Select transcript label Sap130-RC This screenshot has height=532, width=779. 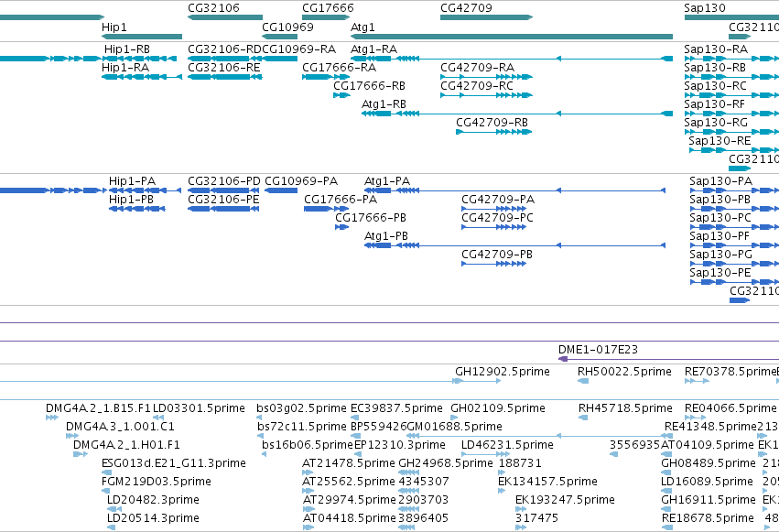click(716, 86)
